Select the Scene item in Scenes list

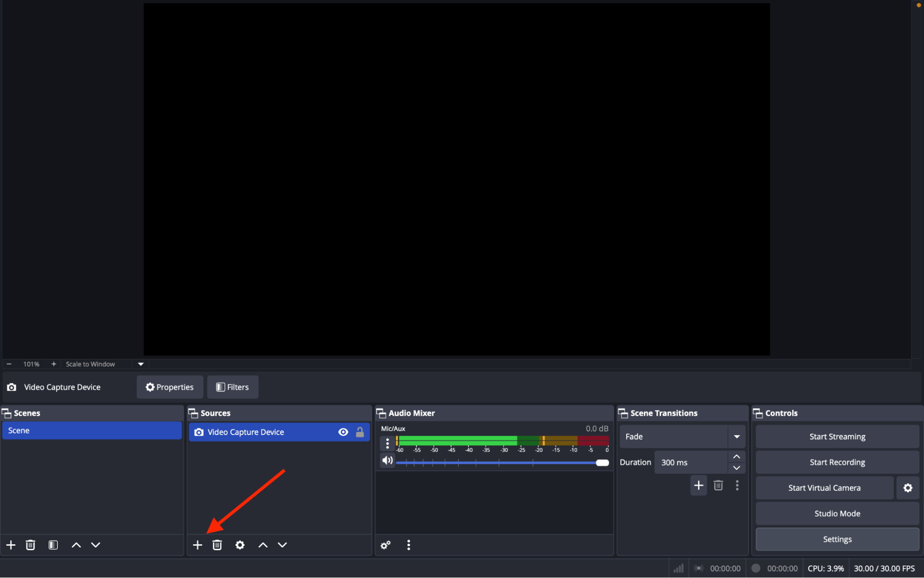pyautogui.click(x=92, y=431)
